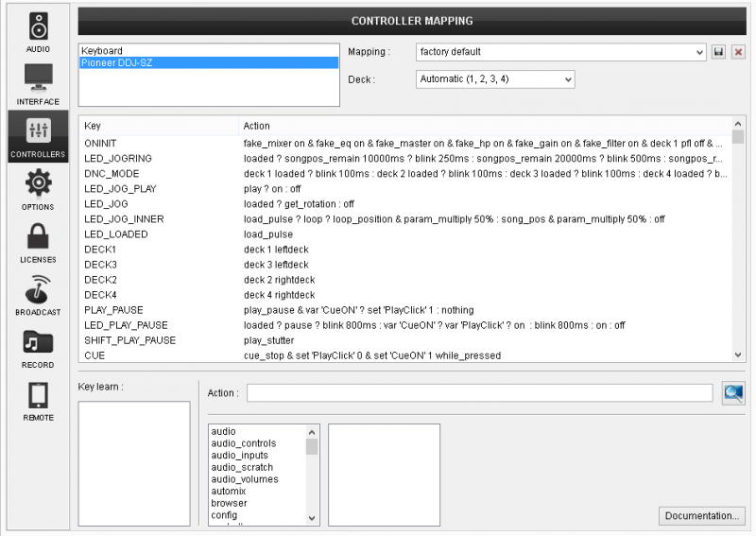
Task: Open the Remote section
Action: pyautogui.click(x=38, y=400)
